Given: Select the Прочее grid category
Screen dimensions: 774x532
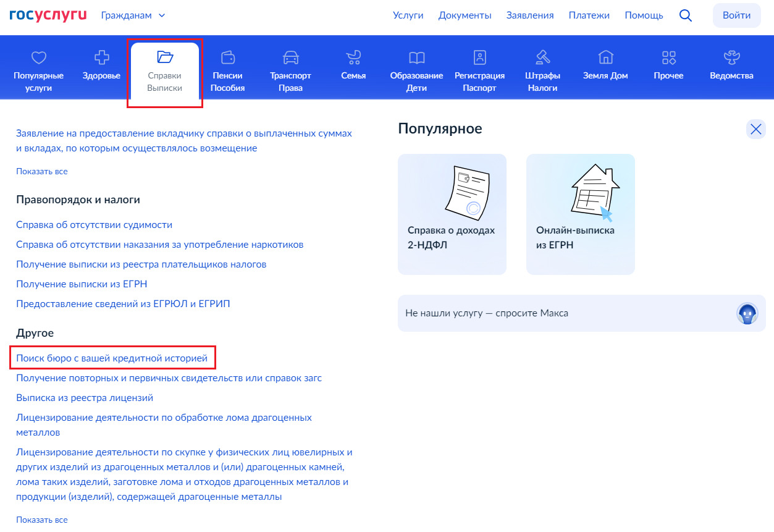Looking at the screenshot, I should pos(668,65).
